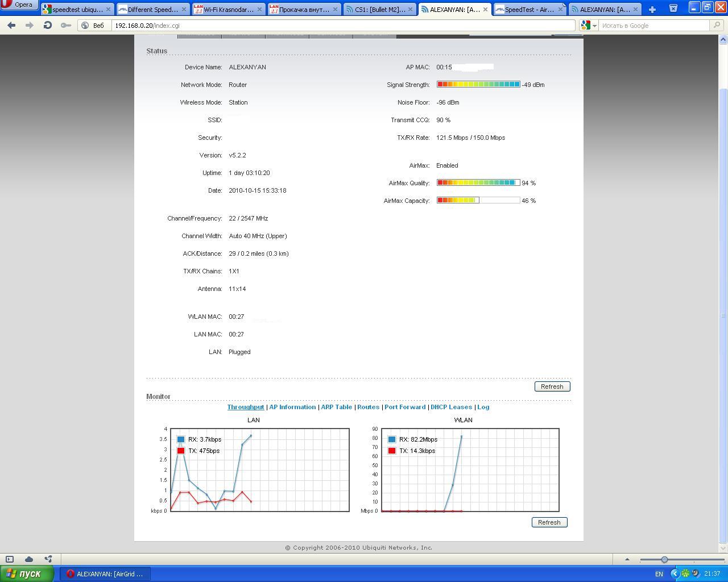
Task: Close the CS1: [Bullet M2] tab
Action: (x=411, y=10)
